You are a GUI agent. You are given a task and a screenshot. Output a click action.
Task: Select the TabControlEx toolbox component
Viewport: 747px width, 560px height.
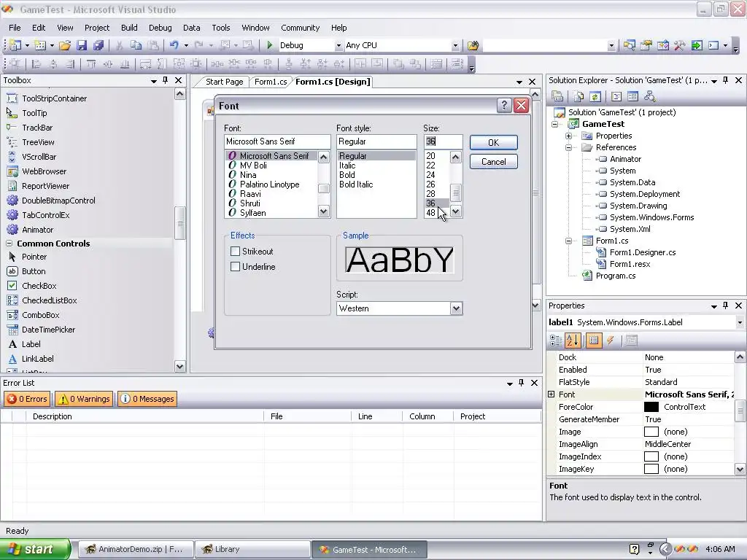[46, 215]
